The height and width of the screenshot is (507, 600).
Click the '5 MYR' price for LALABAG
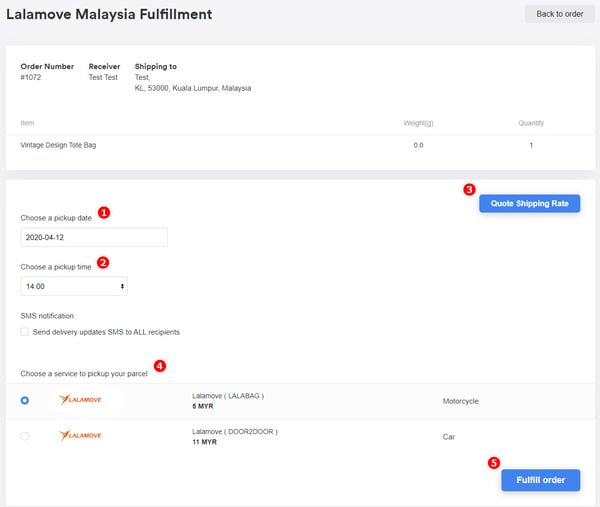(203, 406)
